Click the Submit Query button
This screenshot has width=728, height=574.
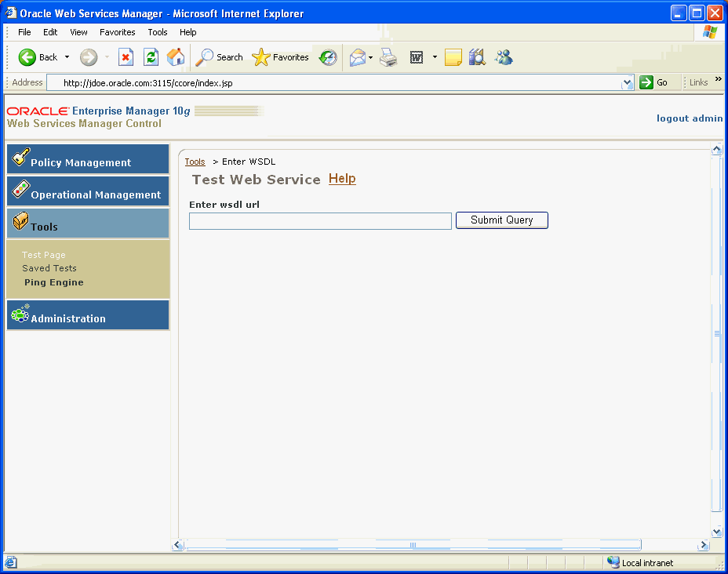[502, 220]
